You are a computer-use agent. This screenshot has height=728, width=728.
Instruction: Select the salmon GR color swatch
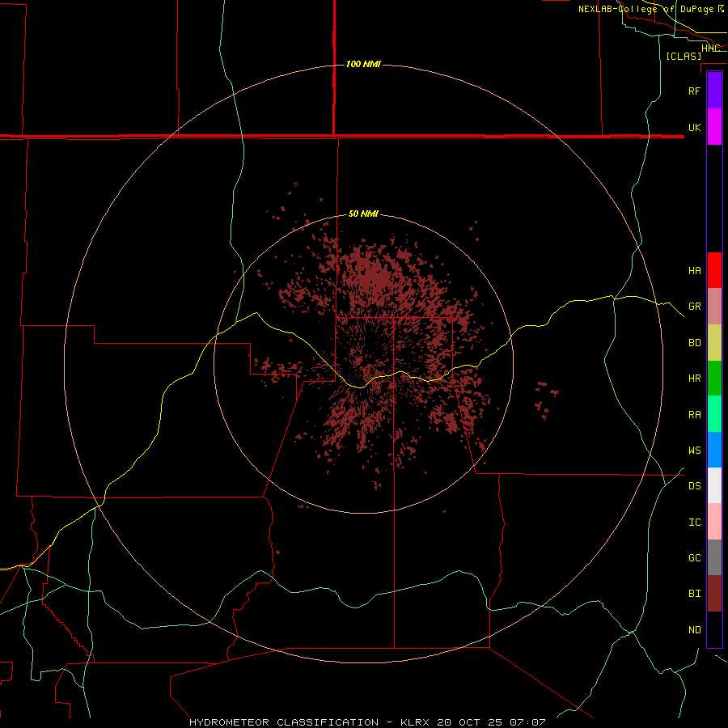pyautogui.click(x=714, y=307)
